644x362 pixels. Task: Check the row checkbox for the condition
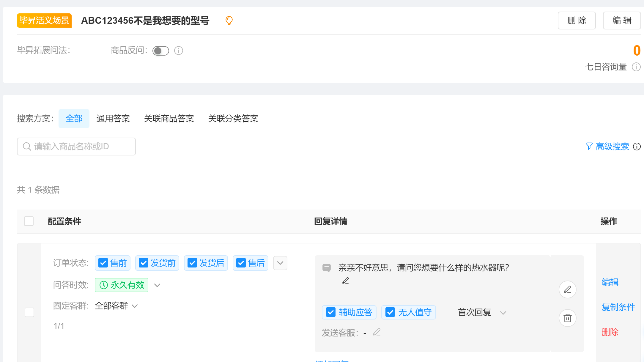coord(29,312)
